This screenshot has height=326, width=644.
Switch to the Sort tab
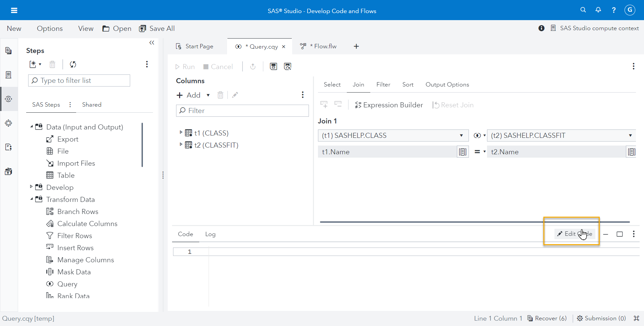408,85
